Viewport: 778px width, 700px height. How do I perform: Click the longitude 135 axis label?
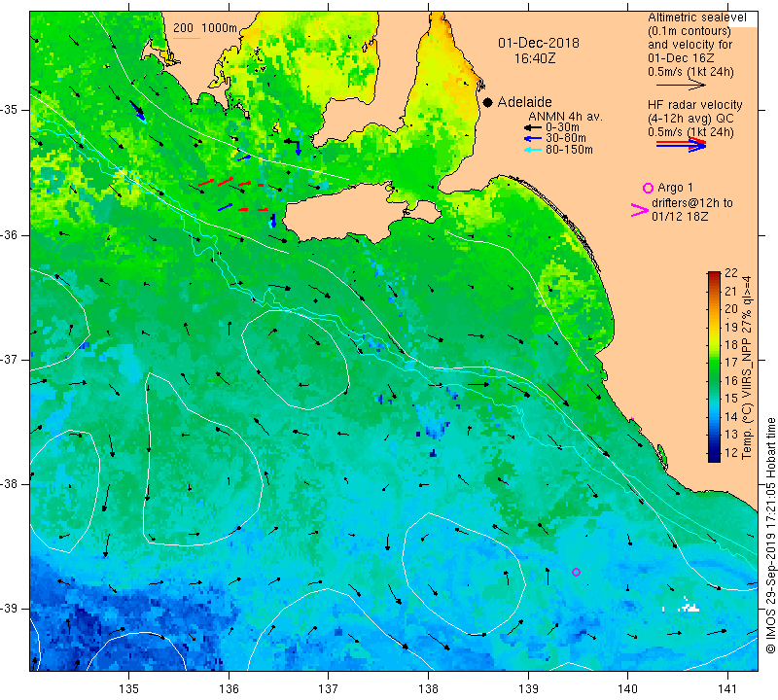point(129,688)
